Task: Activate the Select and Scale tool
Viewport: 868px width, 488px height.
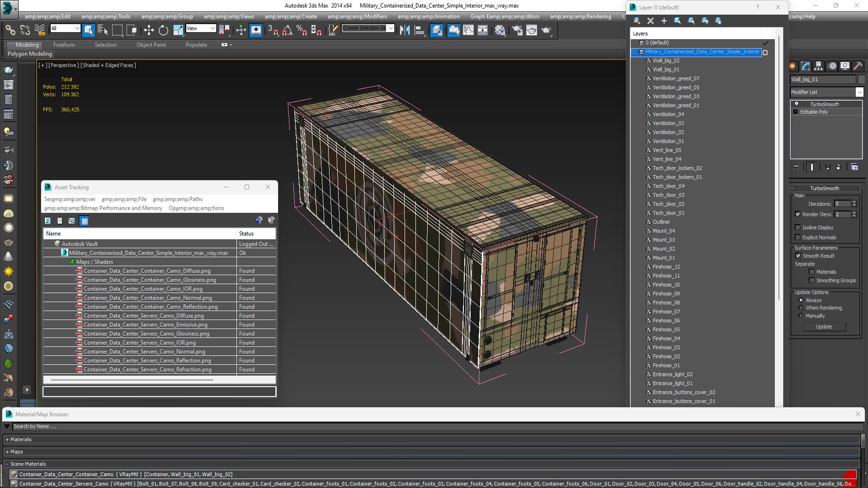Action: 178,30
